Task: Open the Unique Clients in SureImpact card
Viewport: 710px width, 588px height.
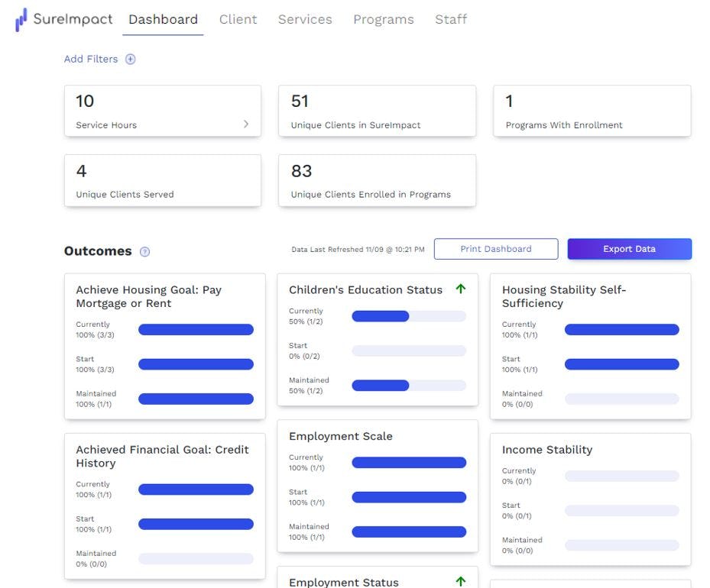Action: pos(377,111)
